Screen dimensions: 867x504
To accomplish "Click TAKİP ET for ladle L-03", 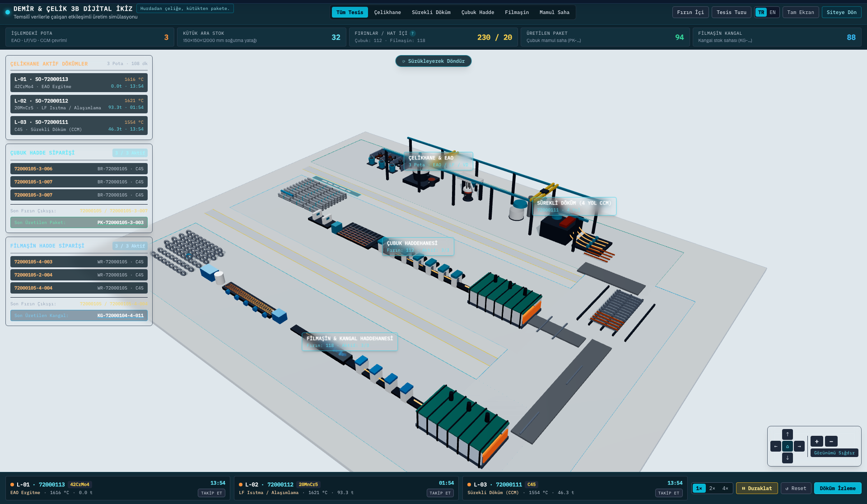I will click(x=669, y=493).
